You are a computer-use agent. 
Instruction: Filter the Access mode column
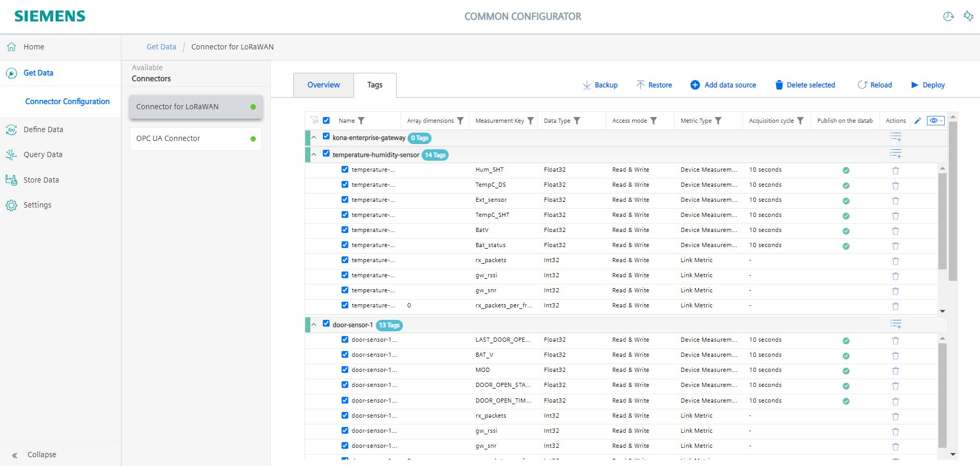pos(654,121)
